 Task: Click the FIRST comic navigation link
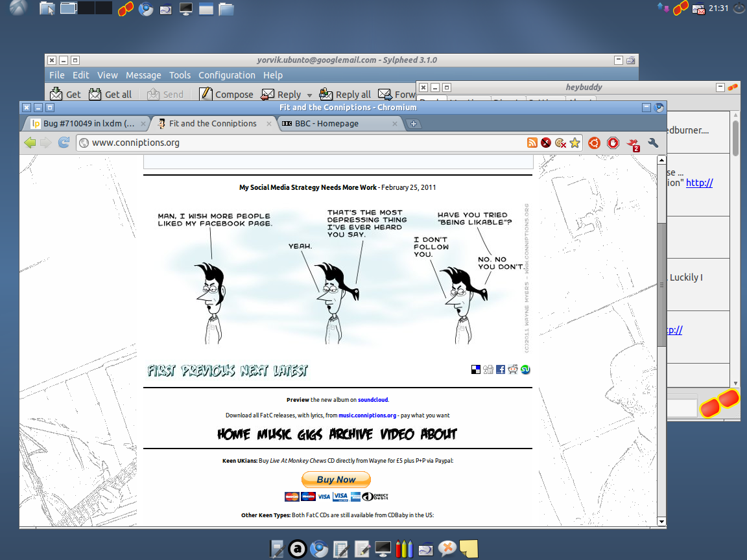click(x=161, y=371)
